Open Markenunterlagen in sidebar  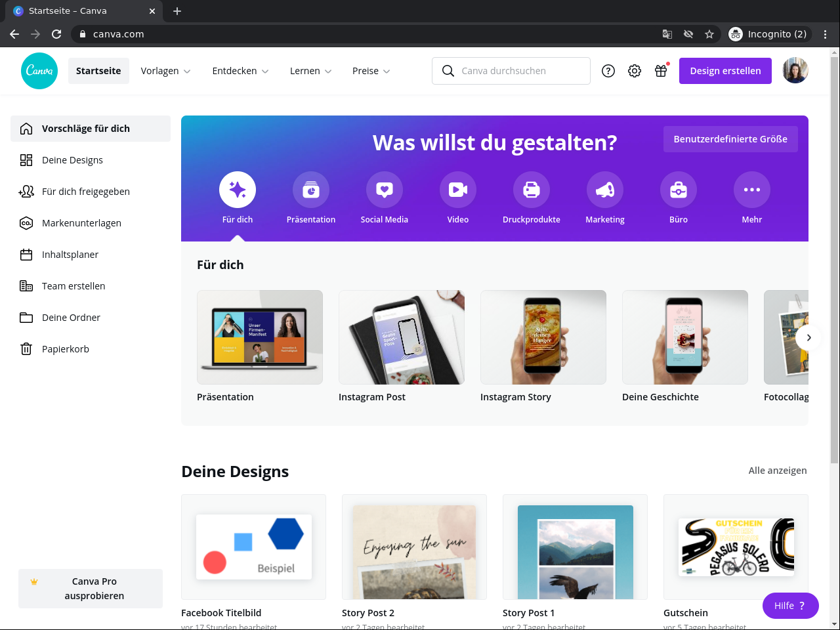pos(91,223)
